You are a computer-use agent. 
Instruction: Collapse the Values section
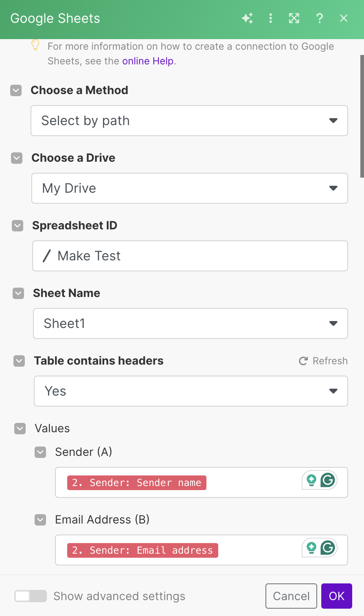pos(20,429)
